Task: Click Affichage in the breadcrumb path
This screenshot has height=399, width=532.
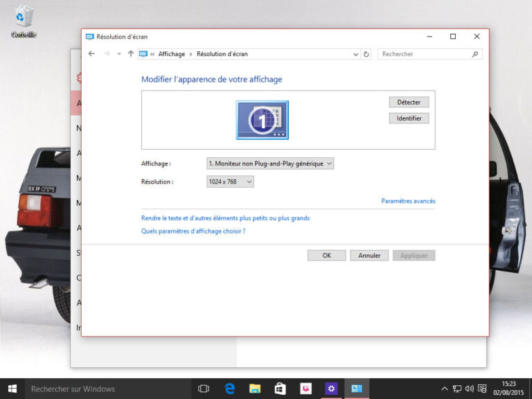Action: coord(171,54)
